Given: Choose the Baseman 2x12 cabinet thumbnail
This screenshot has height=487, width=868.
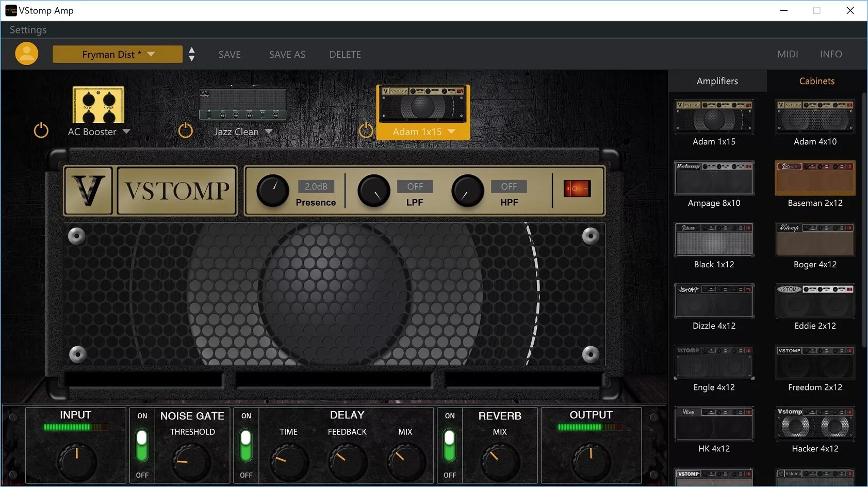Looking at the screenshot, I should point(815,178).
